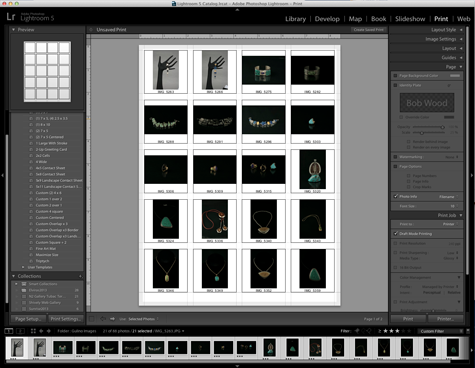Click the filmstrip go forward arrow
The width and height of the screenshot is (475, 368).
pos(49,331)
